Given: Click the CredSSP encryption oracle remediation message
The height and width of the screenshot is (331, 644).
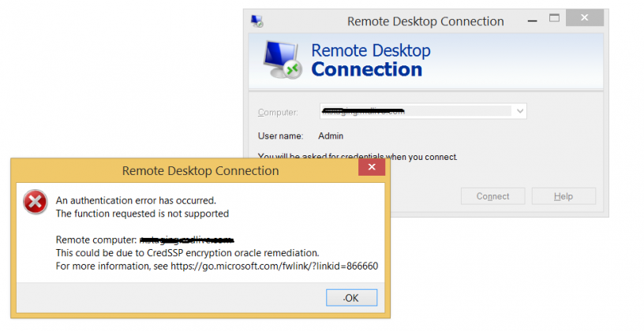Looking at the screenshot, I should 187,253.
